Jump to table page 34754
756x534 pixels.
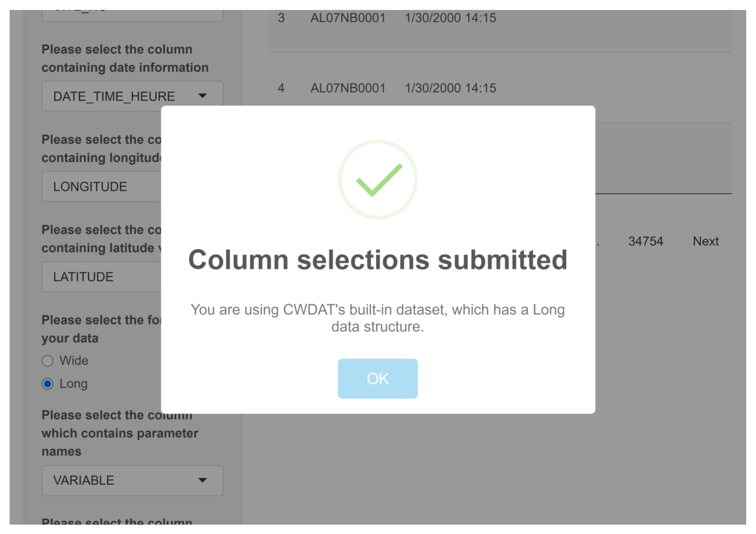tap(645, 241)
